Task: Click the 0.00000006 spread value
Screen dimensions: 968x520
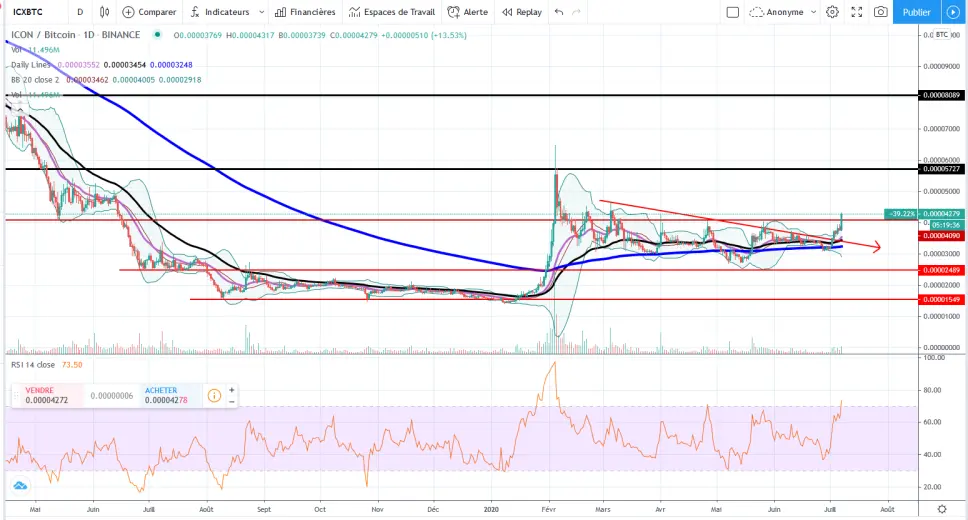Action: pyautogui.click(x=112, y=396)
